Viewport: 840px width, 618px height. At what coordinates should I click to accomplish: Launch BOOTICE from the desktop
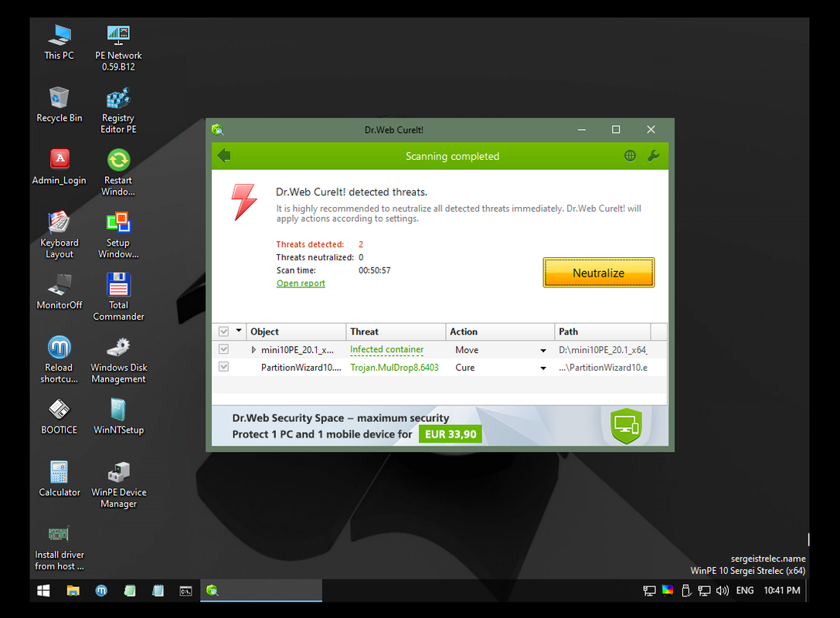click(59, 416)
